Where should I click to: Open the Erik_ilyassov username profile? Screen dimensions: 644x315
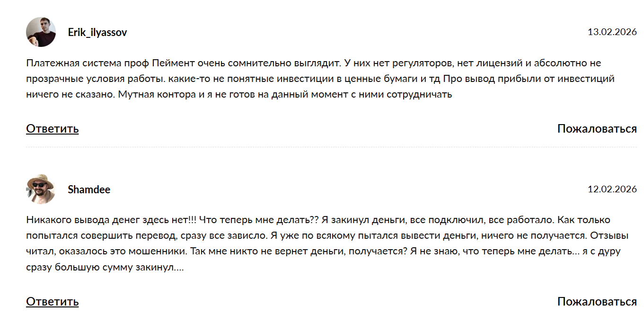97,32
